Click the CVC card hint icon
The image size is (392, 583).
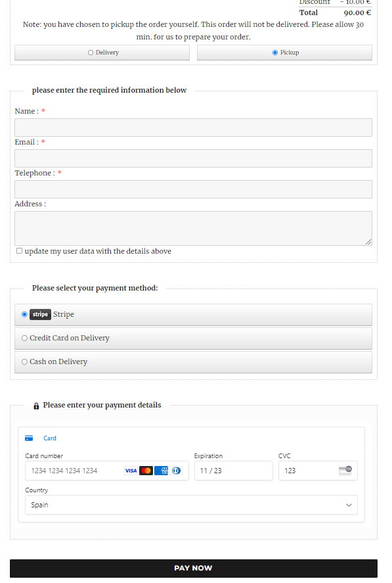(x=345, y=471)
